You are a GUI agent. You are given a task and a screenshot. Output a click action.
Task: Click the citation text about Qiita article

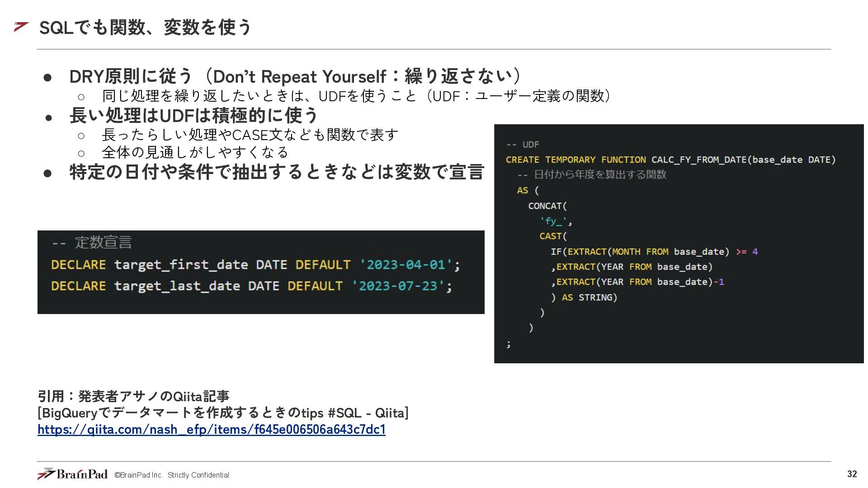133,396
